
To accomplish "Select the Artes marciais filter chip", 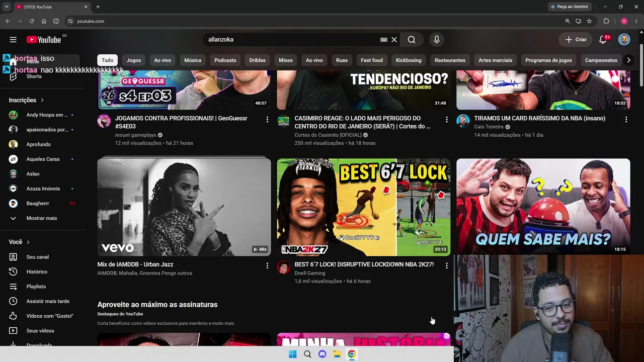I will [x=495, y=60].
